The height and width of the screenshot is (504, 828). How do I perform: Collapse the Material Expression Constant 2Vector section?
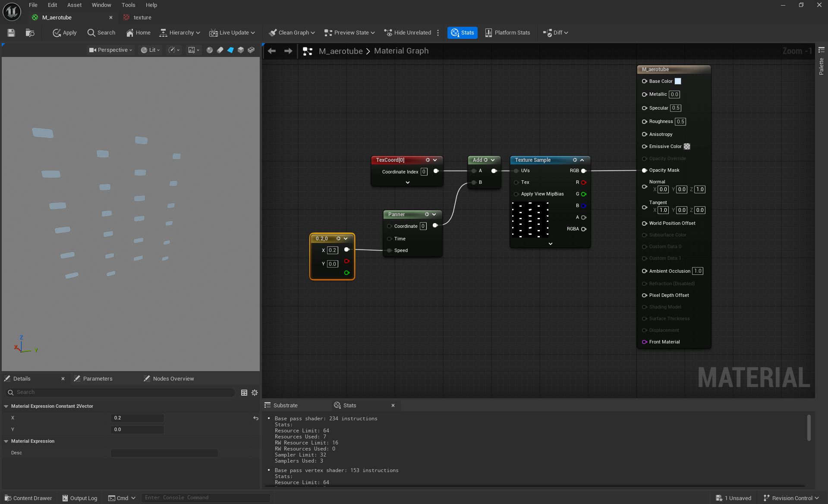(6, 406)
